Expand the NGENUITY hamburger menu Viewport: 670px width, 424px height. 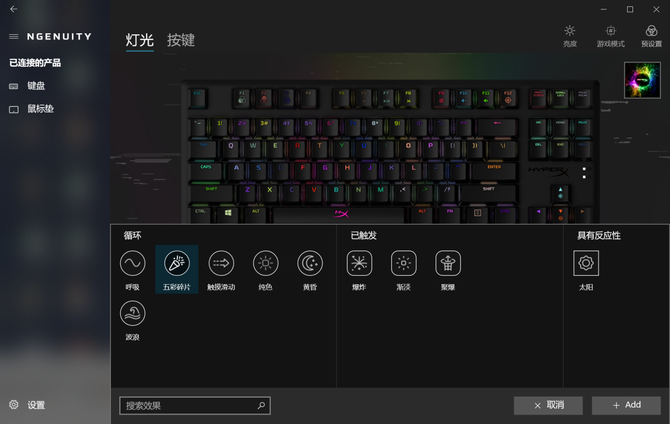tap(14, 36)
